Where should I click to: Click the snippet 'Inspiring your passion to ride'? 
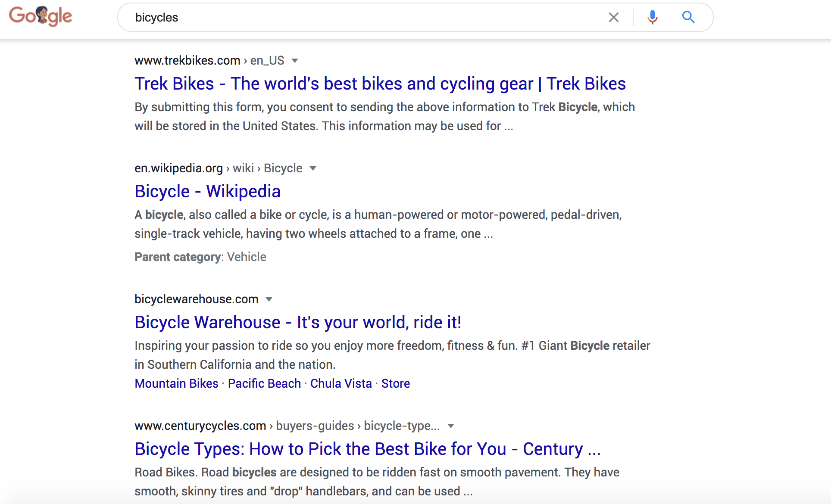(x=392, y=355)
